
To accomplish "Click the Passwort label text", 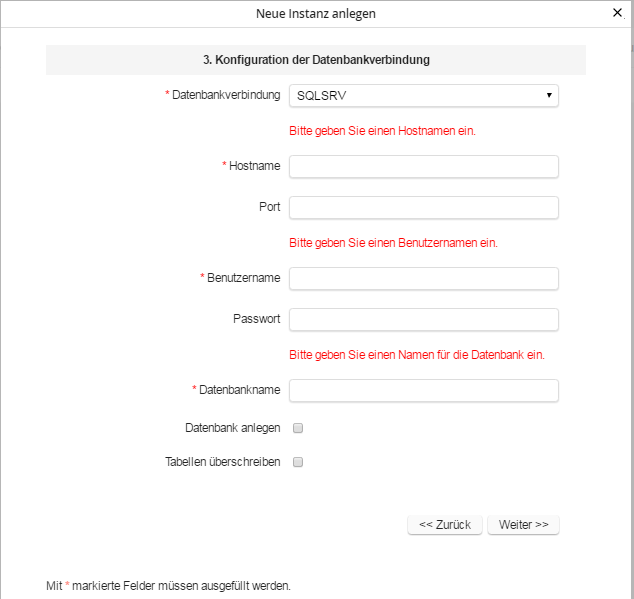I will pyautogui.click(x=256, y=319).
